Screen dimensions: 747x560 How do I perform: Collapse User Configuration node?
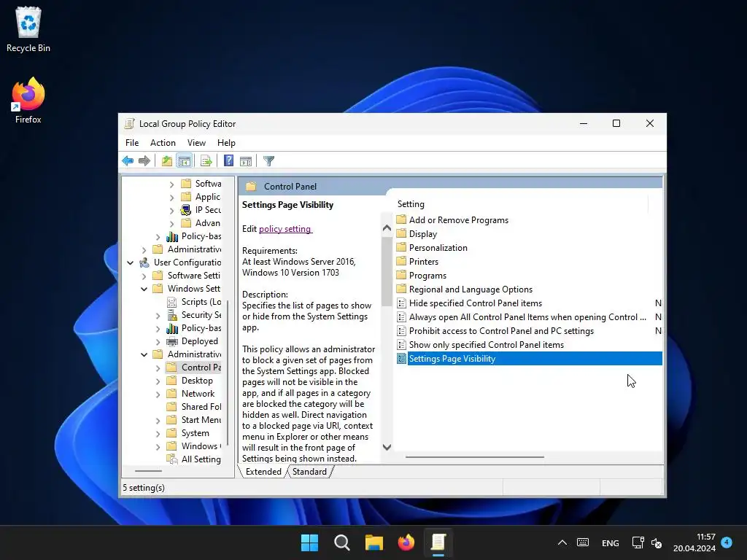tap(130, 262)
